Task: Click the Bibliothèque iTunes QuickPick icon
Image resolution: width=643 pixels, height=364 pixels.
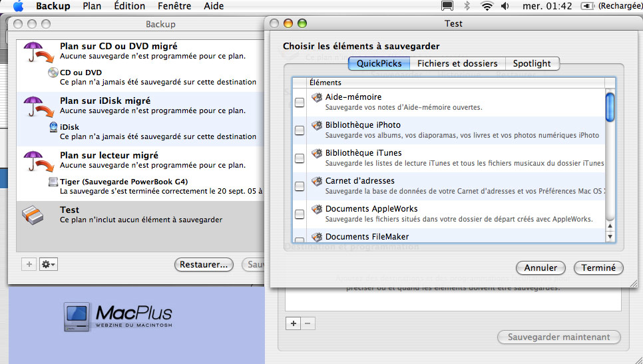Action: [317, 153]
